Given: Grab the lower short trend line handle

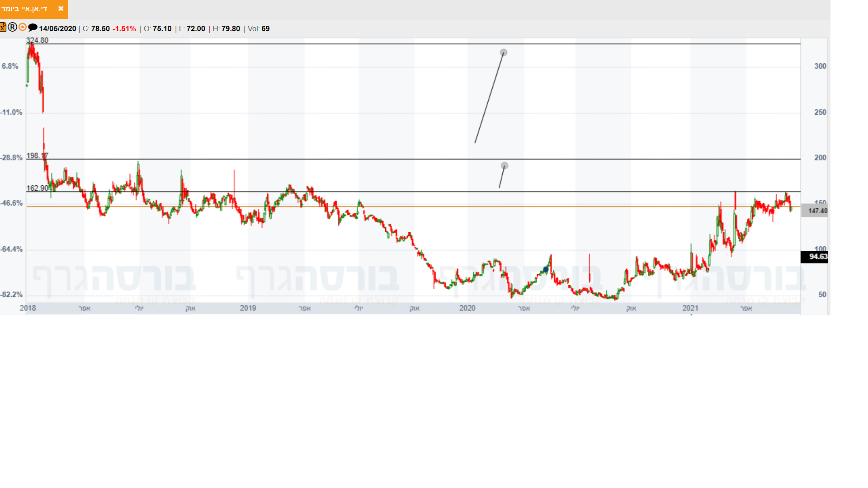Looking at the screenshot, I should click(x=505, y=166).
